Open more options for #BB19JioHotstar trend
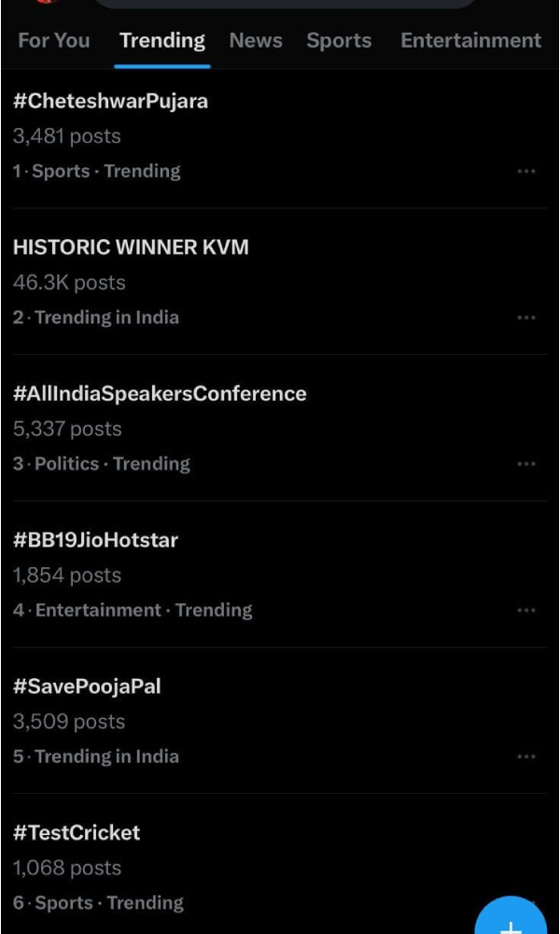Viewport: 560px width, 934px height. tap(527, 610)
